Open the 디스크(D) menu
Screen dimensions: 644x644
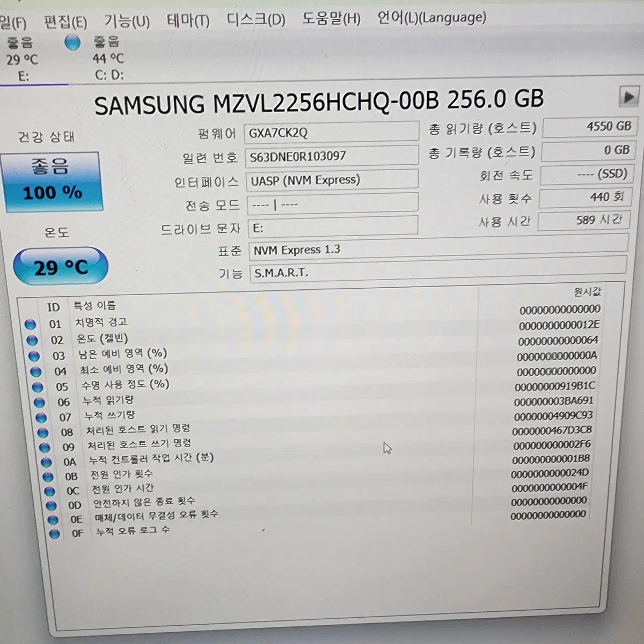255,20
